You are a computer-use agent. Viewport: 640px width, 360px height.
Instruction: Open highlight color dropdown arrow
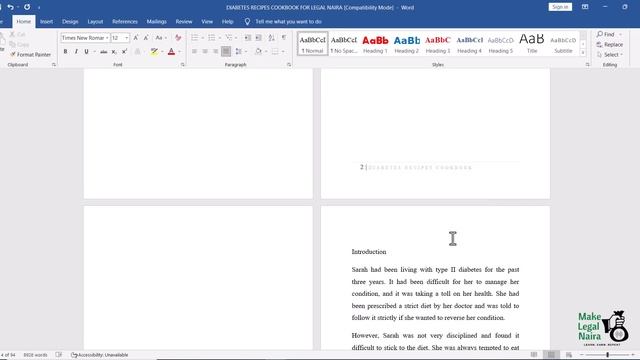(x=162, y=51)
